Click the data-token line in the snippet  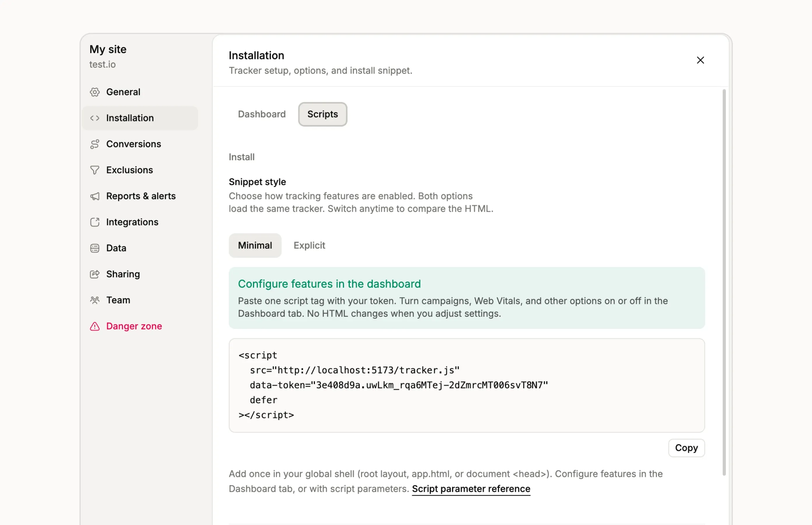point(399,385)
